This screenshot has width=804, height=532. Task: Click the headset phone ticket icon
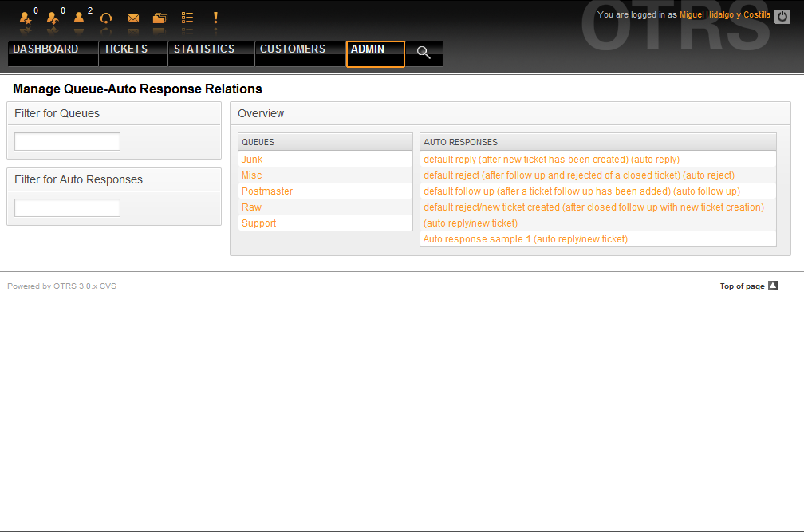(x=106, y=18)
